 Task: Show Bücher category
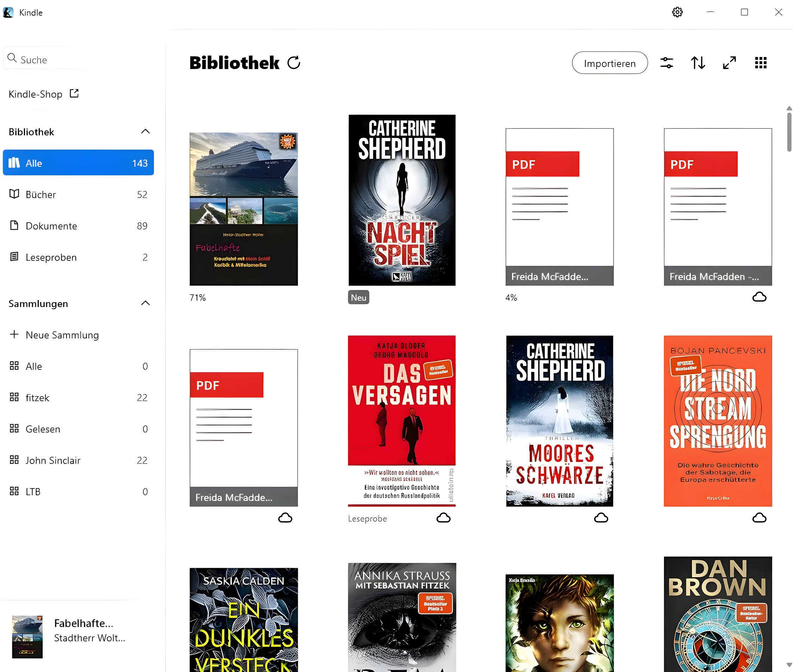[78, 194]
